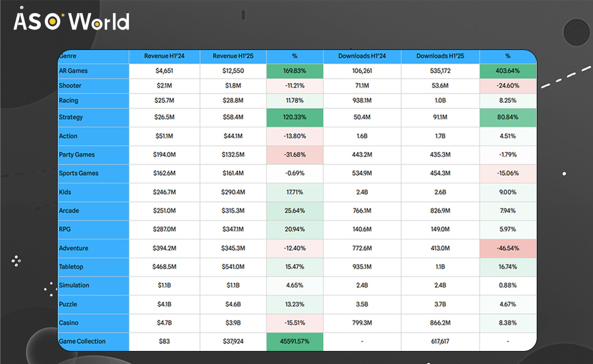
Task: Click the 106,261 downloads value
Action: (x=362, y=71)
